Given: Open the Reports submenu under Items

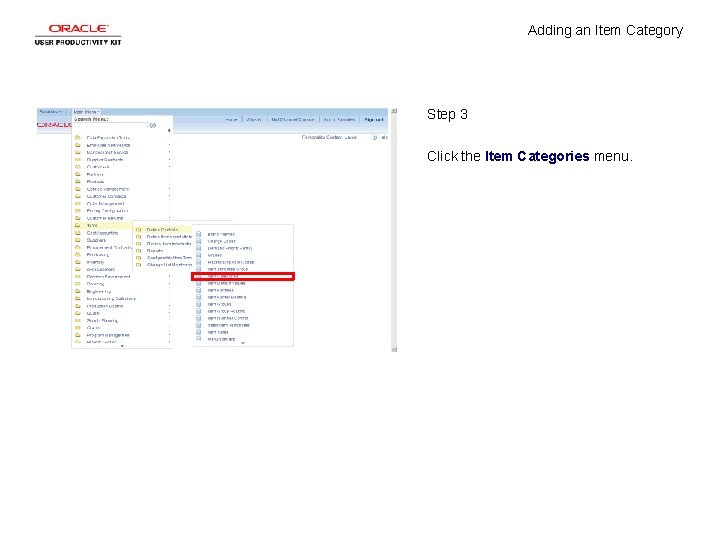Looking at the screenshot, I should tap(155, 251).
